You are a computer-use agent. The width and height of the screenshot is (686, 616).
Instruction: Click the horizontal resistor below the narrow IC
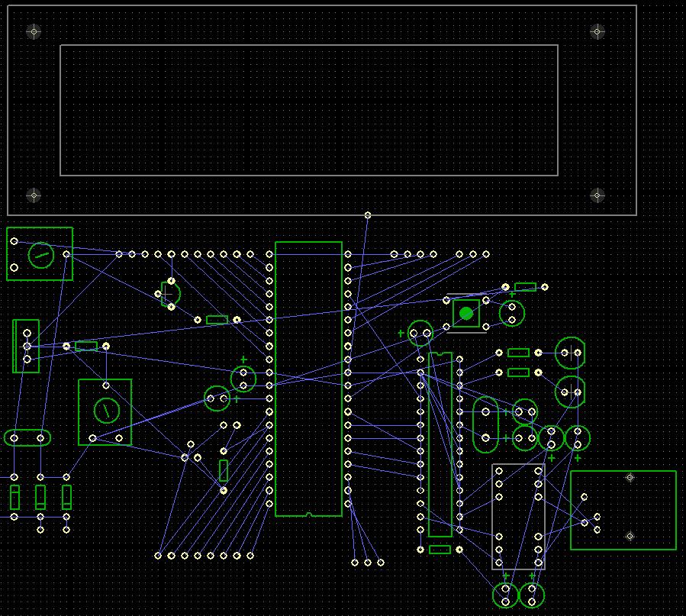point(440,550)
